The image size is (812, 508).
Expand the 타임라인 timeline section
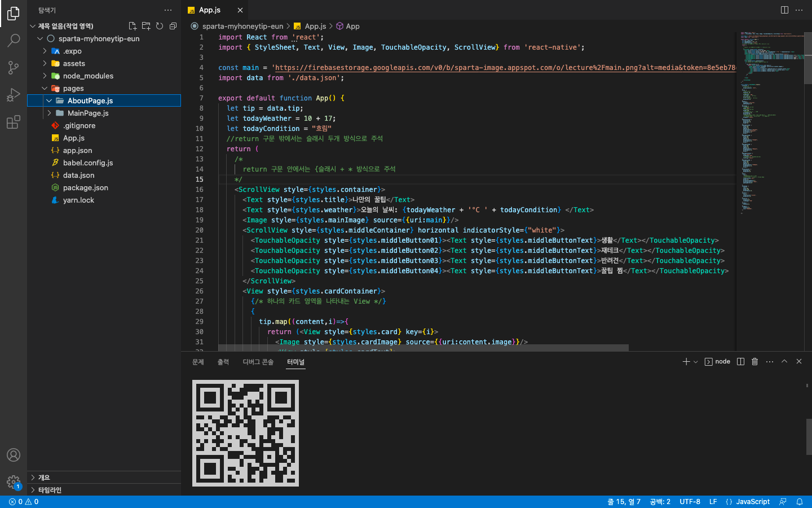pos(104,490)
